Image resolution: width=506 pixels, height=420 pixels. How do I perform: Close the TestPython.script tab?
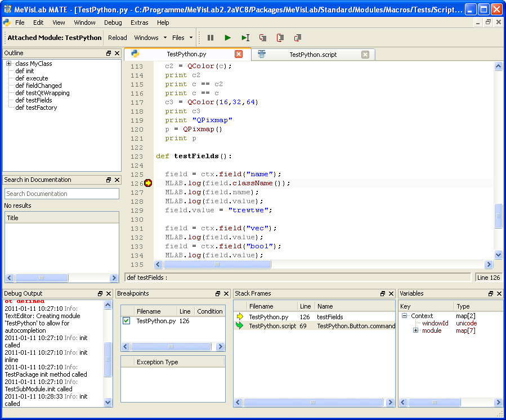(x=365, y=54)
